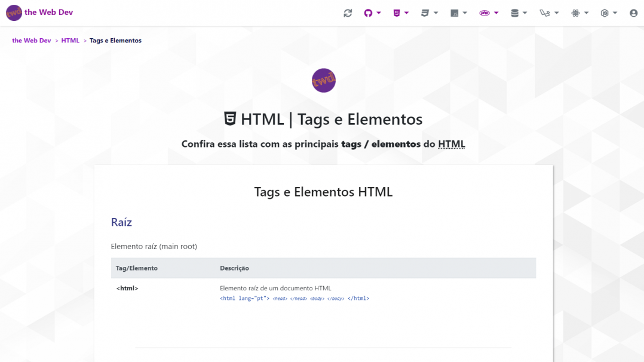Image resolution: width=644 pixels, height=362 pixels.
Task: Open the GitHub dropdown chevron
Action: pos(380,12)
